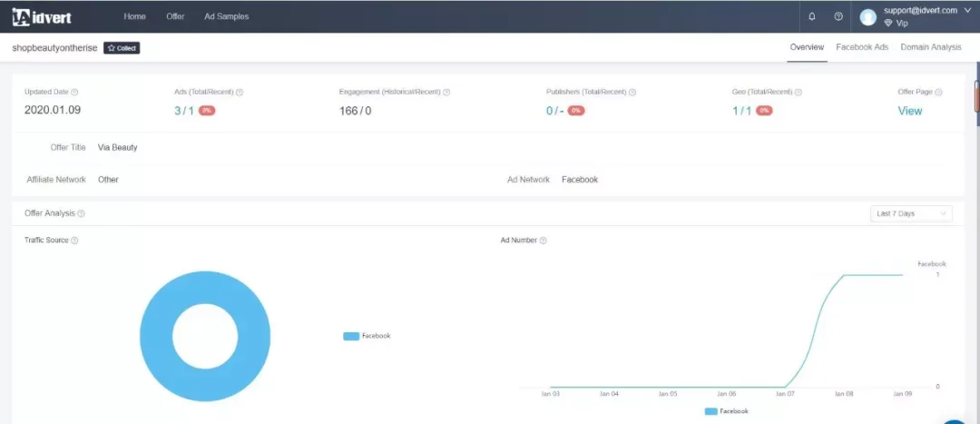
Task: Open the help question mark icon in header
Action: (838, 17)
